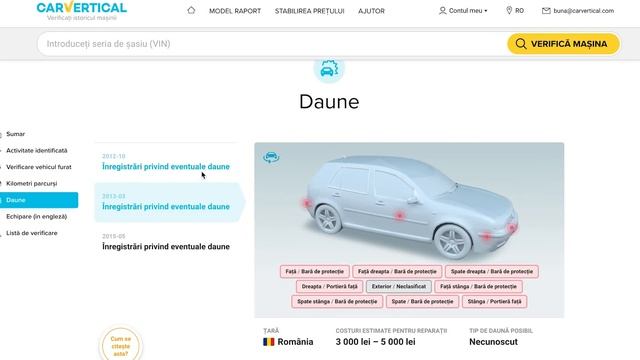Viewport: 640px width, 360px height.
Task: Click the Daune page heading
Action: pyautogui.click(x=329, y=102)
